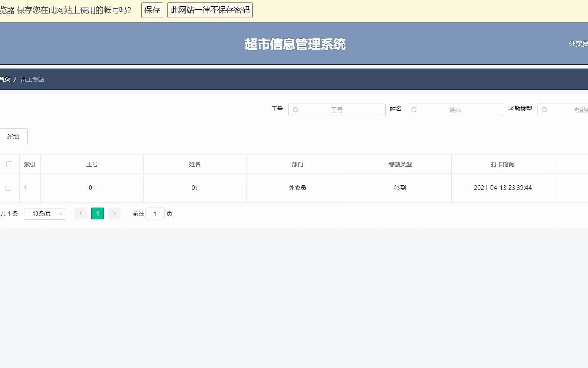The width and height of the screenshot is (588, 368).
Task: Tick the checkbox for row 01
Action: tap(8, 188)
